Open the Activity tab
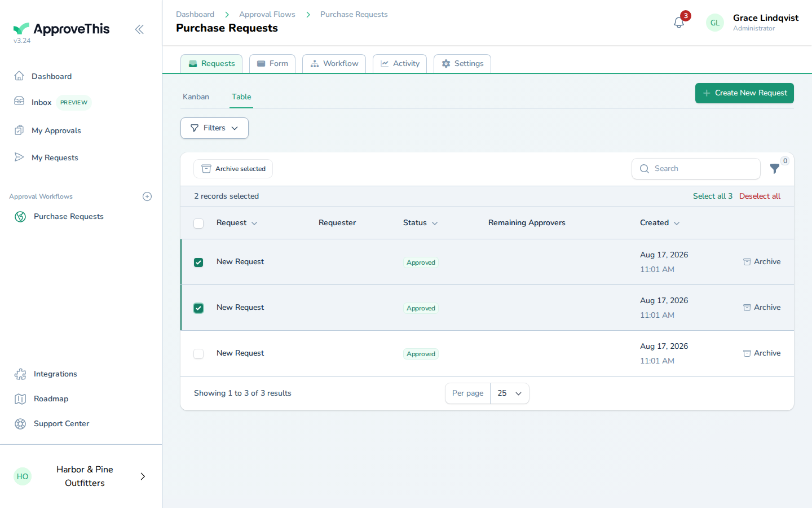 point(400,64)
